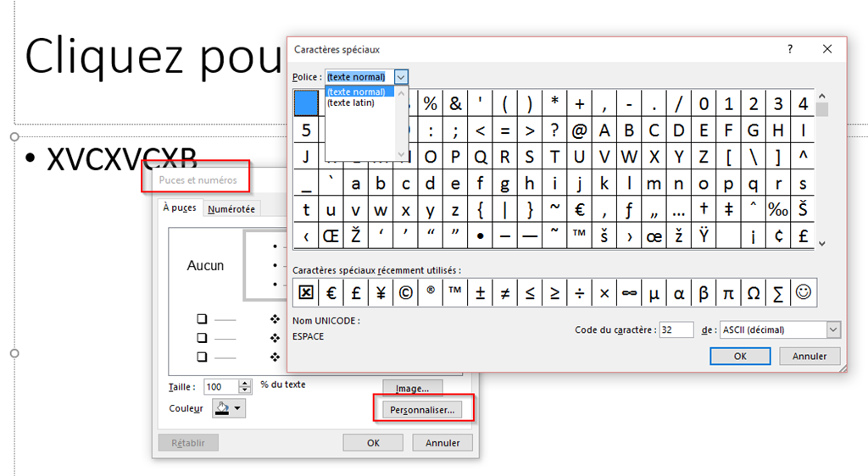
Task: Select the round dot bullet style preview
Action: pos(265,265)
